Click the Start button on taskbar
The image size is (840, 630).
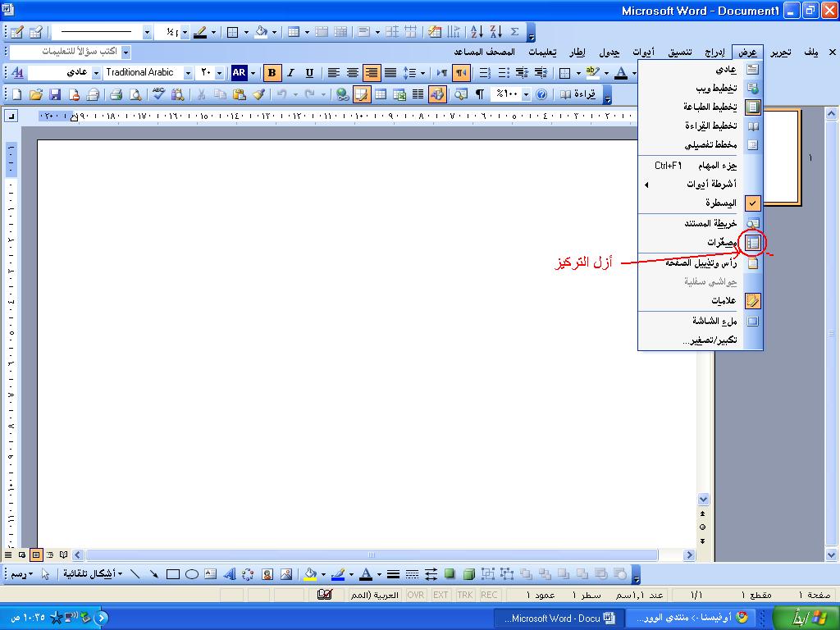(806, 617)
